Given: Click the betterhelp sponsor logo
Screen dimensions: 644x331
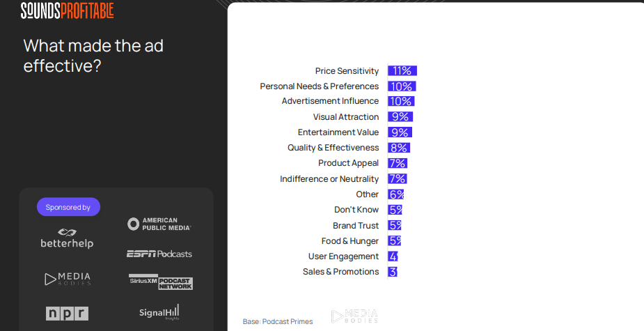Looking at the screenshot, I should tap(67, 238).
